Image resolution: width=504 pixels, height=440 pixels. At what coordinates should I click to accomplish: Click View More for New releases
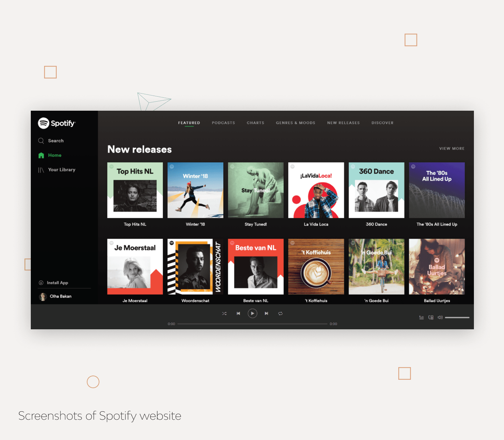coord(451,149)
